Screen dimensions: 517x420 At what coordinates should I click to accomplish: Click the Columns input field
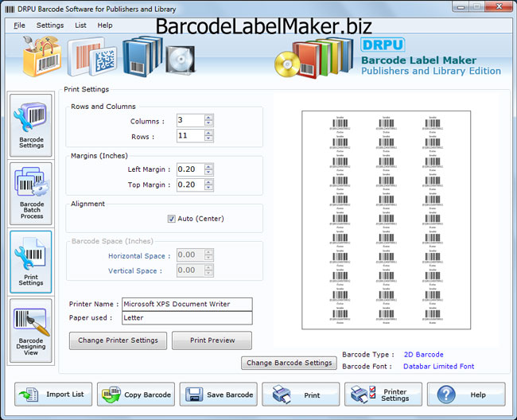[x=191, y=120]
